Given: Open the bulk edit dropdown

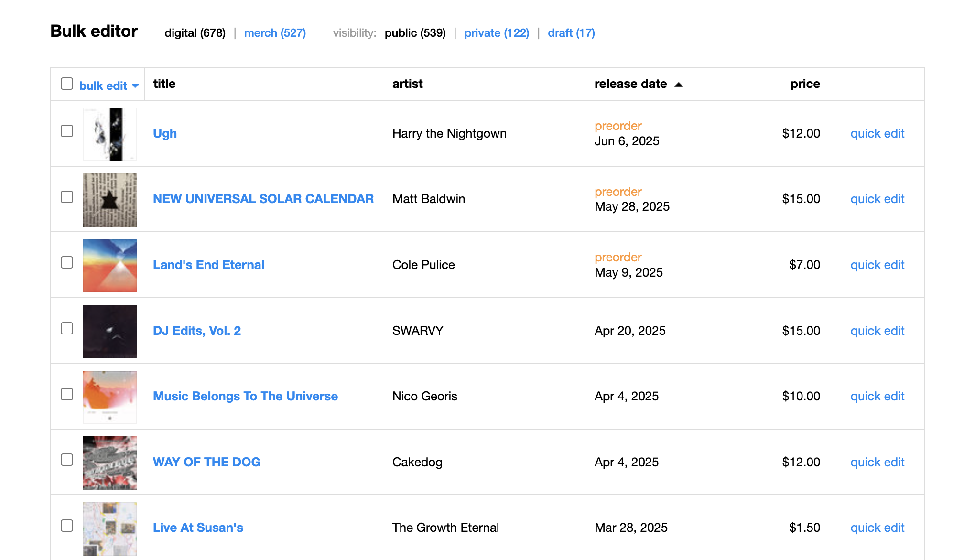Looking at the screenshot, I should [x=108, y=86].
